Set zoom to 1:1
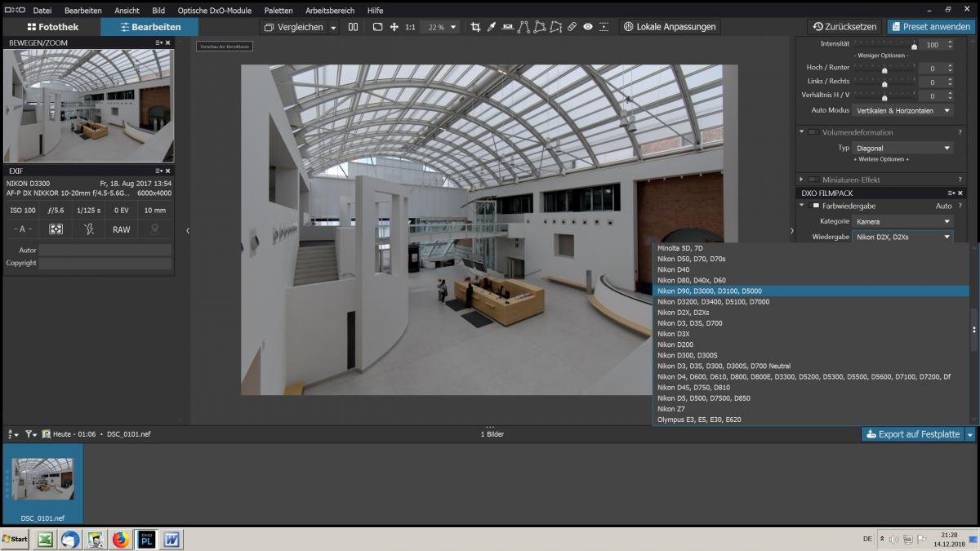 point(410,27)
